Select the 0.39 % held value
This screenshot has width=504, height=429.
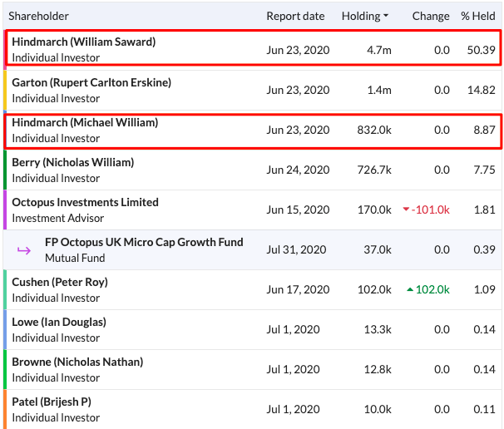point(484,249)
